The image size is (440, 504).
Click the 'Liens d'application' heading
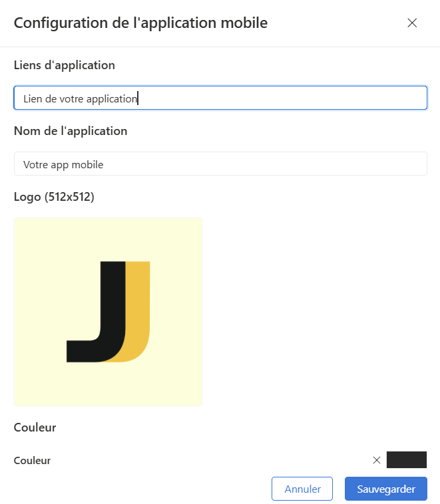[x=65, y=65]
